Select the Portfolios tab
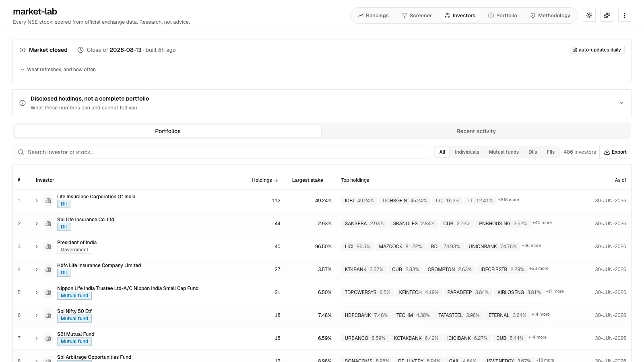This screenshot has width=644, height=362. pos(168,131)
